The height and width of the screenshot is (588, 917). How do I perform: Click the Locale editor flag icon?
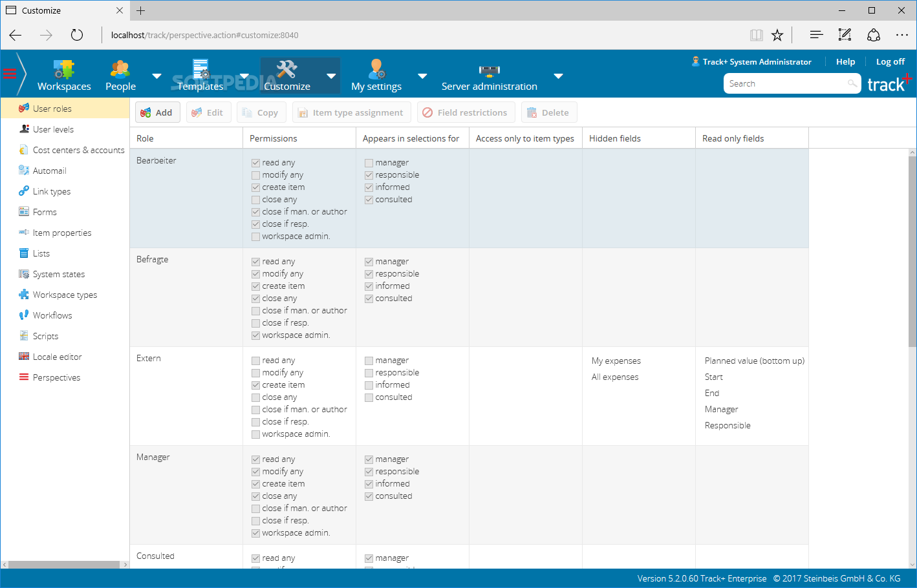click(x=24, y=357)
